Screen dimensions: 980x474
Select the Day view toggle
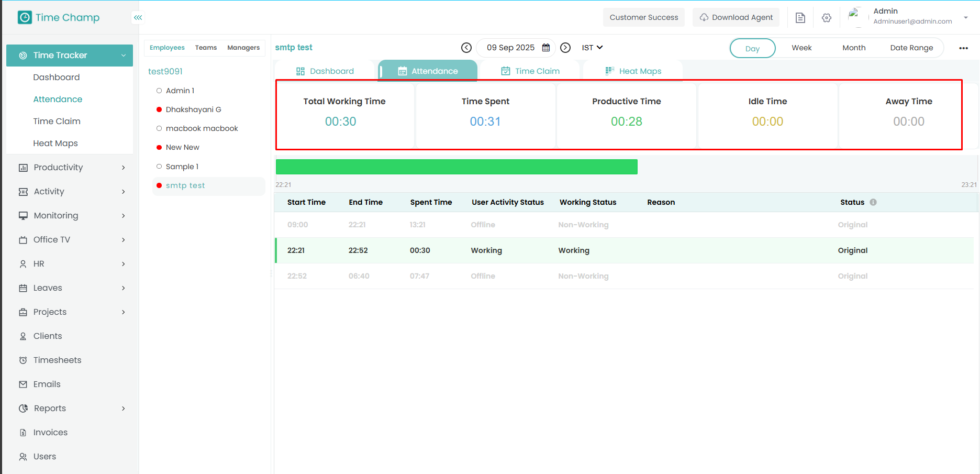[752, 48]
